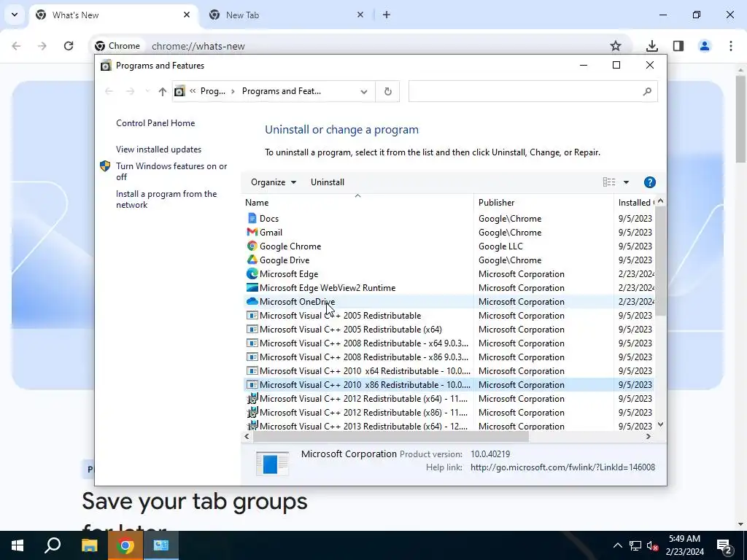Click the scroll down arrow of program list
Screen dimensions: 747x560
click(660, 424)
